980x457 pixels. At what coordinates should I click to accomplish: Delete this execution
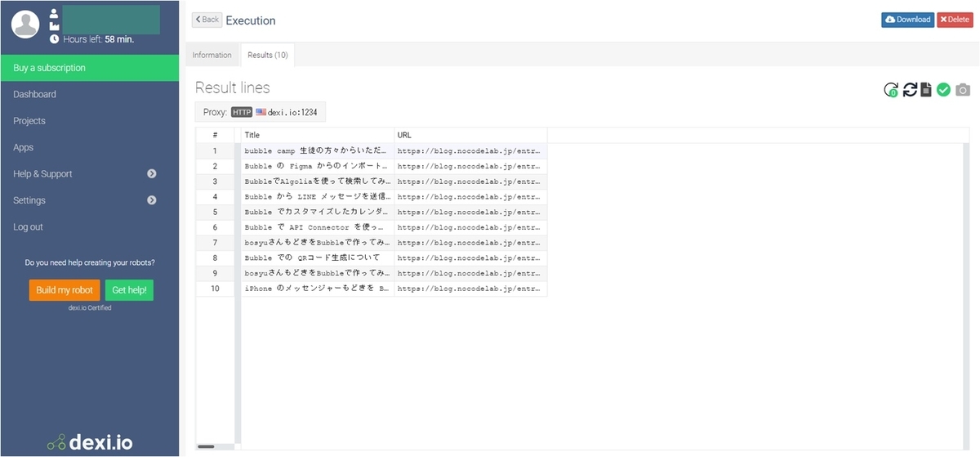click(955, 20)
